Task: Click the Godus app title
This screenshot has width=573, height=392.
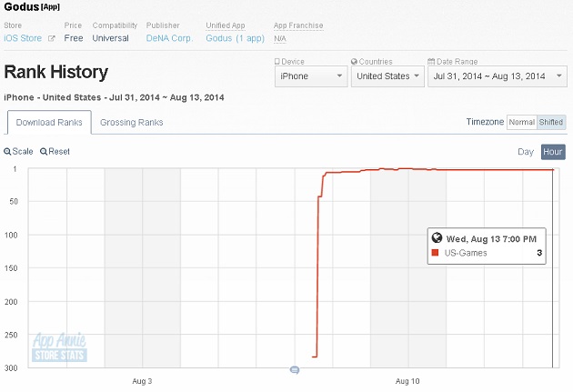Action: [22, 6]
